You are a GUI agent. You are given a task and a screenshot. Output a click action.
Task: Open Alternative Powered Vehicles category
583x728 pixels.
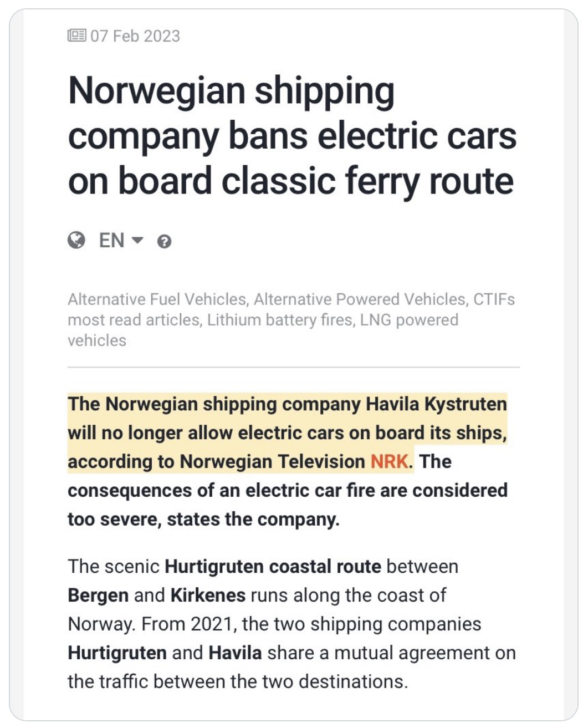(360, 299)
